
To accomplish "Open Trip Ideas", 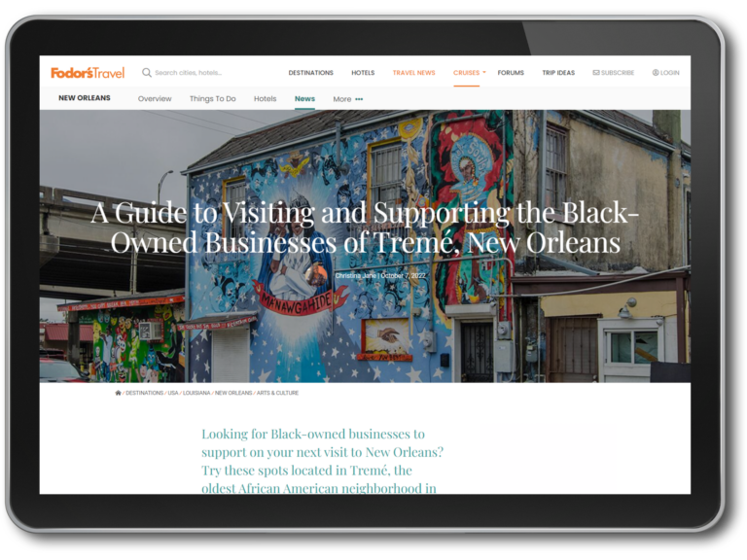I will coord(558,73).
